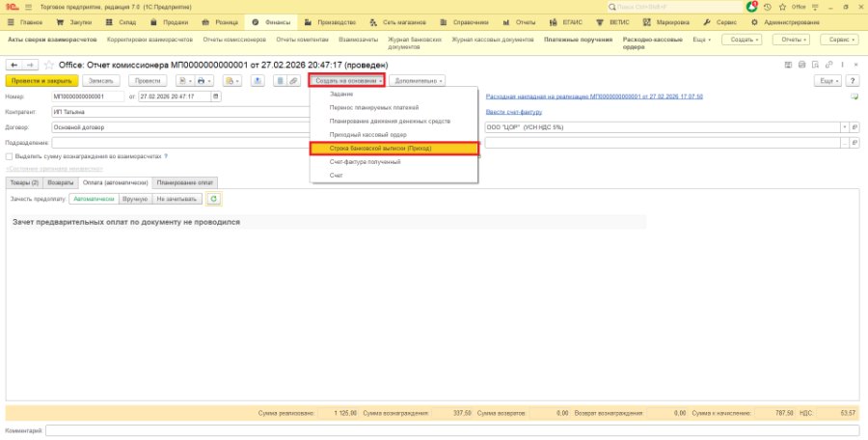Screen dimensions: 868x440
Task: Click the notifications bell icon with red badge
Action: point(751,7)
